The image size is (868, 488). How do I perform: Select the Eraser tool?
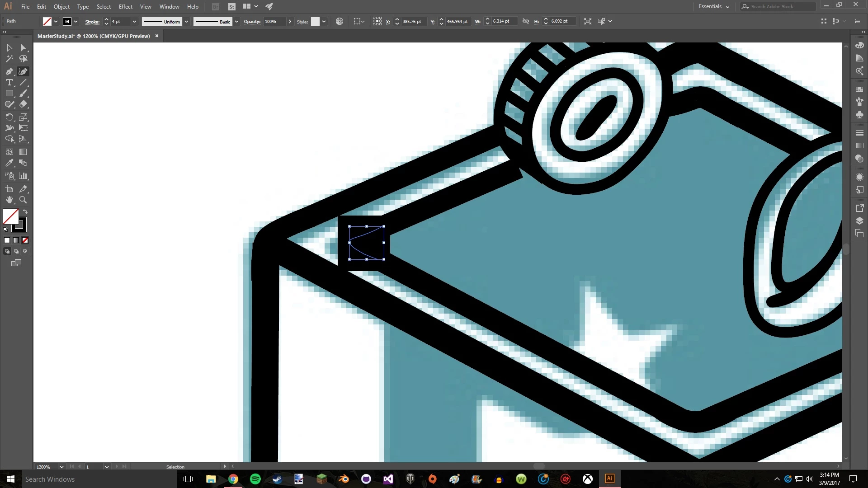pos(24,104)
